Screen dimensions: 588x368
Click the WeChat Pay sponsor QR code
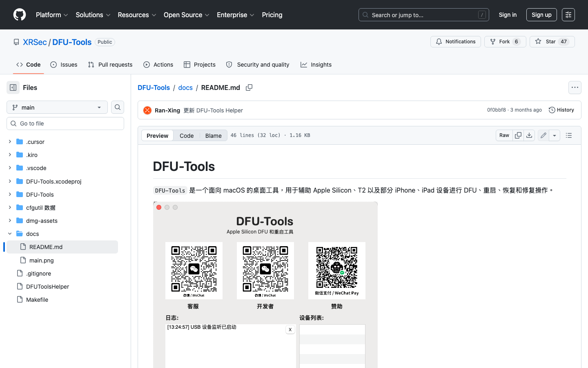(x=337, y=271)
